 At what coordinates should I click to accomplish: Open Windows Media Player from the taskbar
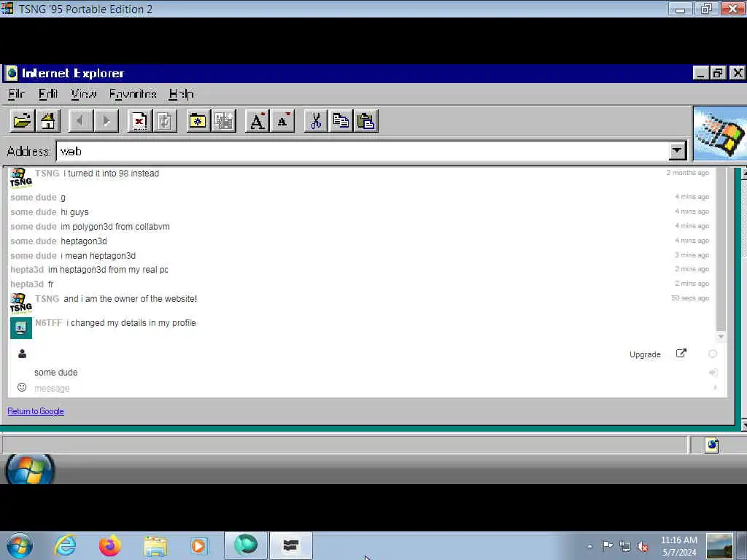tap(199, 545)
